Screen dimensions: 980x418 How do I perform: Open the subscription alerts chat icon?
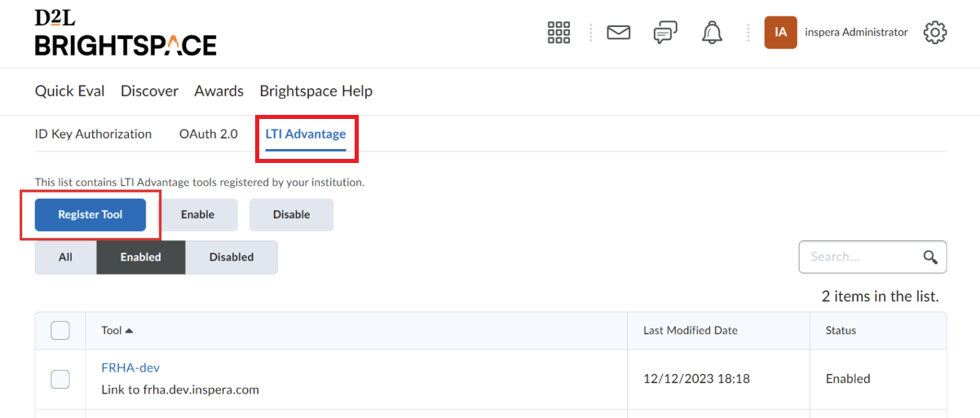click(x=665, y=33)
